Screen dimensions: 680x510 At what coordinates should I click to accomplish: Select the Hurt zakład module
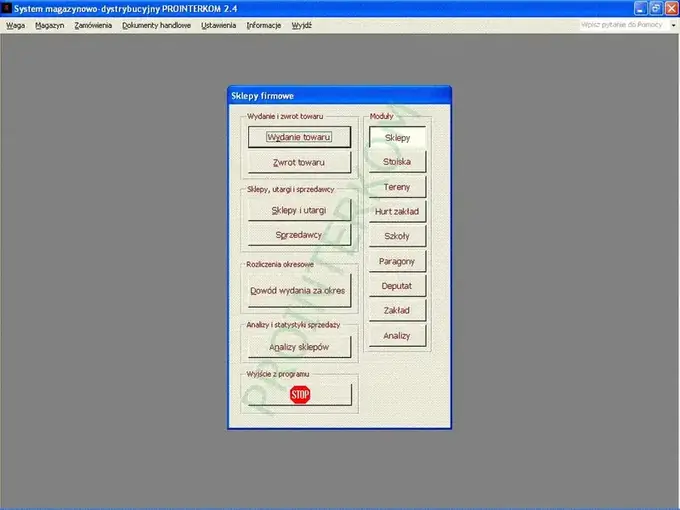coord(397,211)
